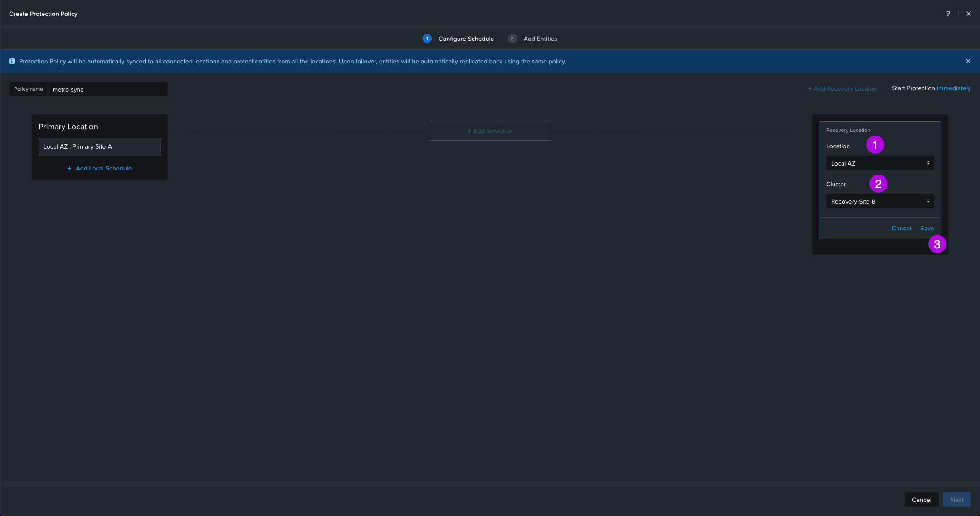Select Local AZ : Primary-Site-A box

click(x=100, y=147)
